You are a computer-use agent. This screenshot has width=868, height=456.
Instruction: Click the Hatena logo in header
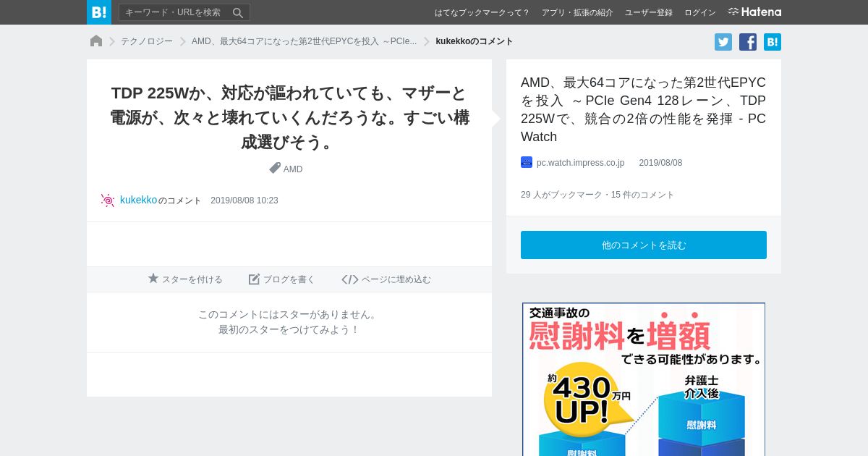tap(754, 12)
